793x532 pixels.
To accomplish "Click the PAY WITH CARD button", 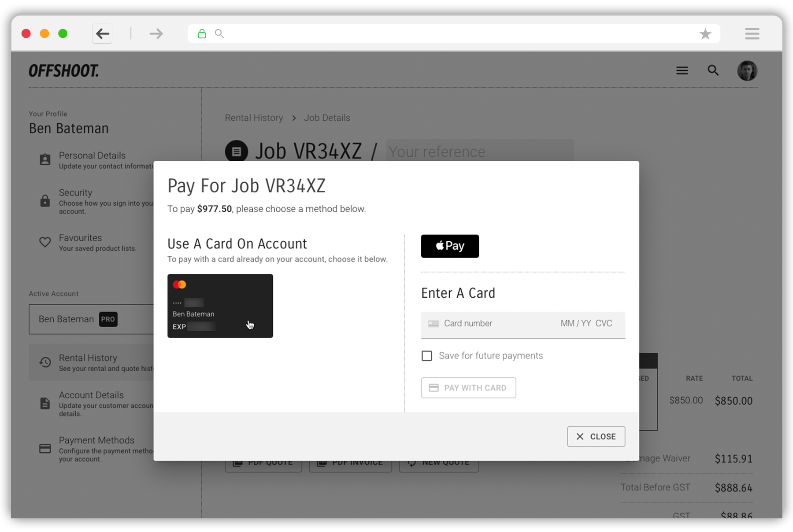I will (x=468, y=388).
